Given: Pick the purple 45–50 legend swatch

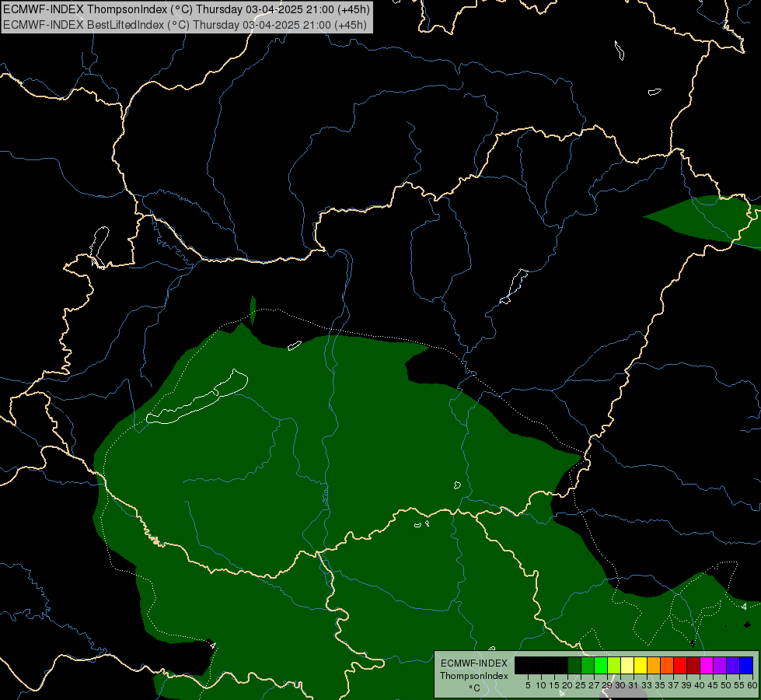Looking at the screenshot, I should click(x=720, y=665).
